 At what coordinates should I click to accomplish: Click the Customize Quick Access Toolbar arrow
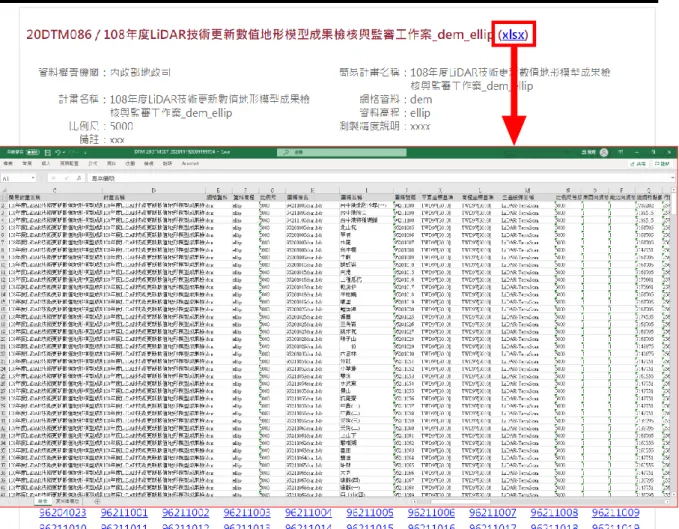85,152
